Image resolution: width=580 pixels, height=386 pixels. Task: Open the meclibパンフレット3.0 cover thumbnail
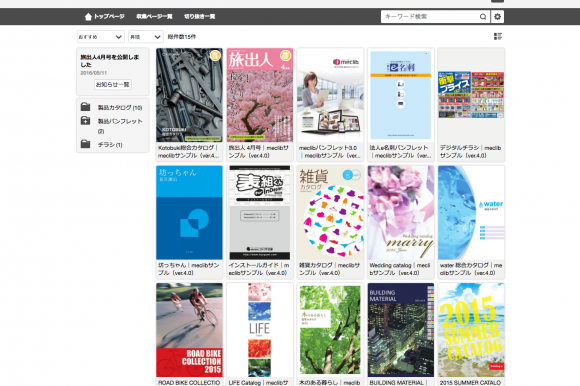point(330,95)
